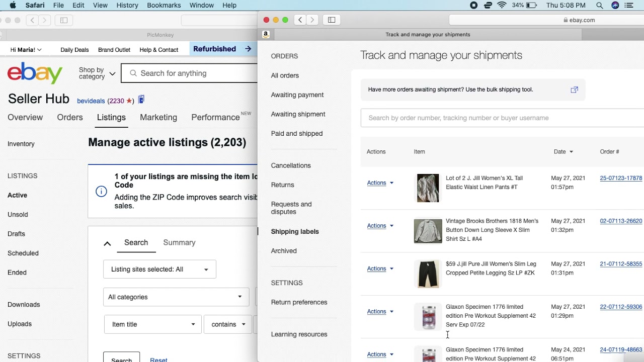The height and width of the screenshot is (362, 644).
Task: Collapse the Search panel chevron
Action: point(107,243)
